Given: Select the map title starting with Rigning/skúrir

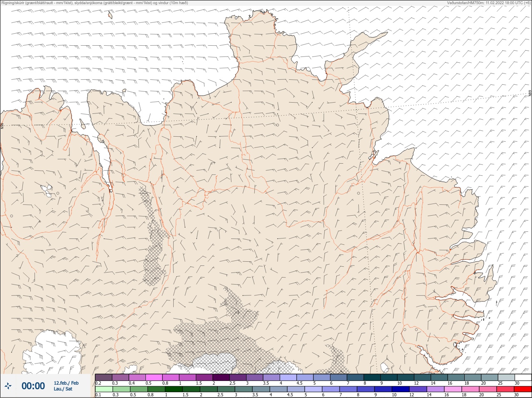Looking at the screenshot, I should pos(95,2).
